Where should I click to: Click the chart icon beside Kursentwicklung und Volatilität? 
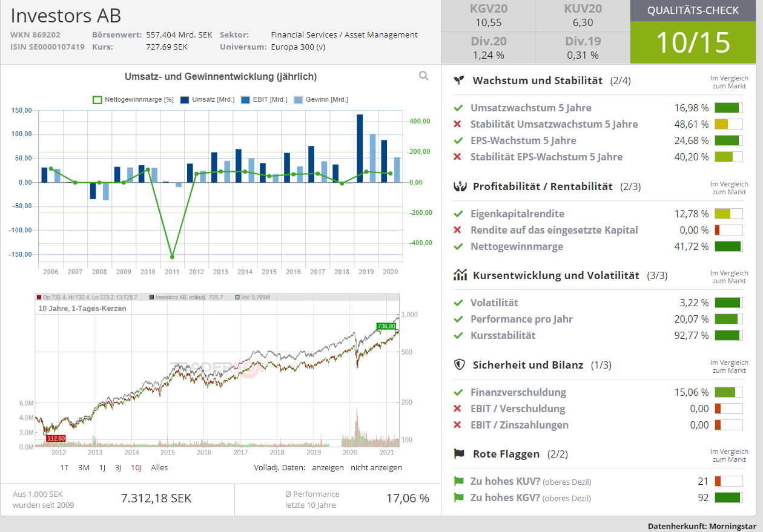(x=460, y=275)
